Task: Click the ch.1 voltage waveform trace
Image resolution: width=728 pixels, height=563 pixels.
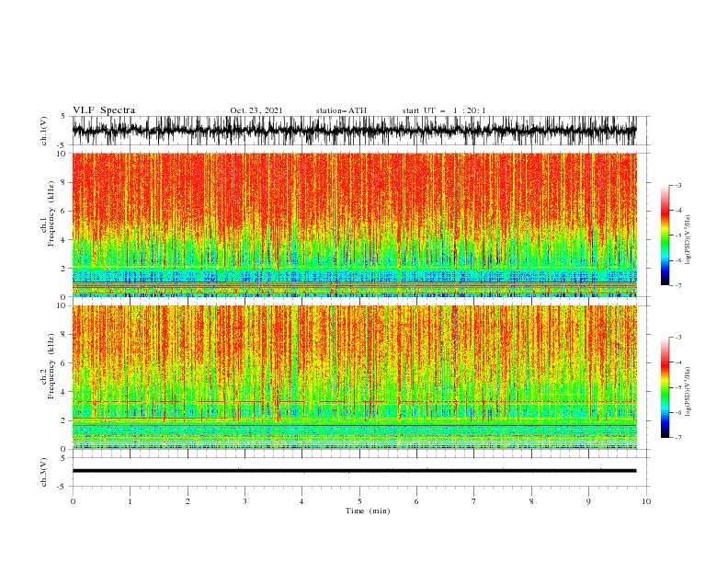Action: point(354,131)
